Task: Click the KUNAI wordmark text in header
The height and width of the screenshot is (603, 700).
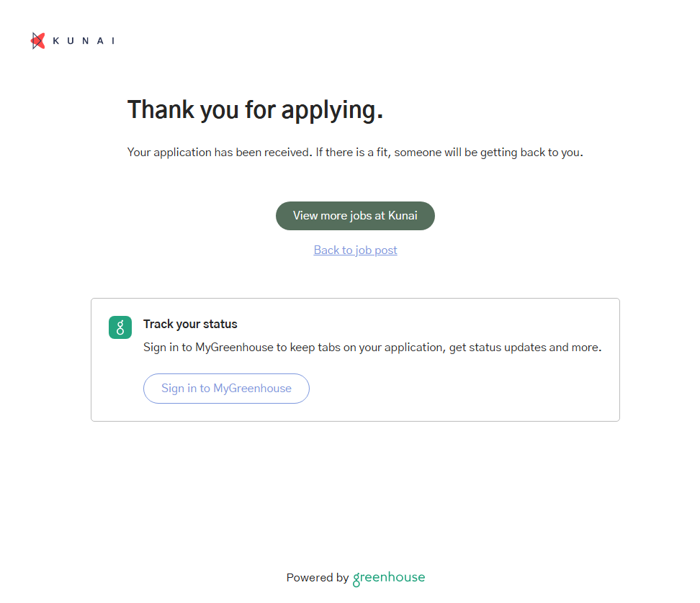Action: (84, 41)
